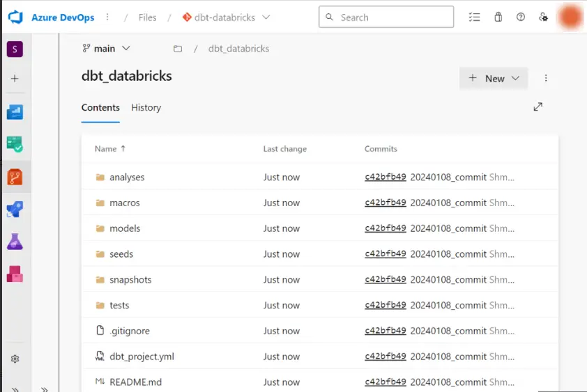Open the macros folder
Screen dimensions: 587x392
coord(125,203)
